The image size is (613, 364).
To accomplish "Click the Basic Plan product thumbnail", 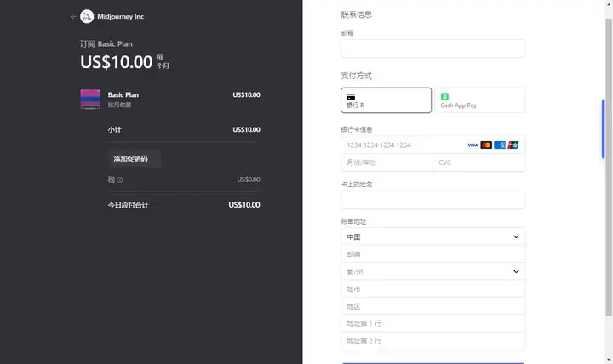I will click(x=90, y=100).
